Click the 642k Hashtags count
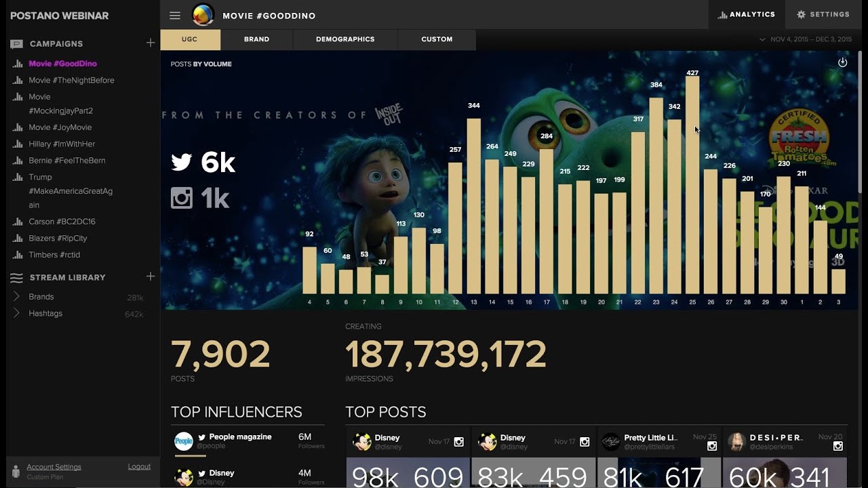The image size is (868, 488). (x=134, y=314)
